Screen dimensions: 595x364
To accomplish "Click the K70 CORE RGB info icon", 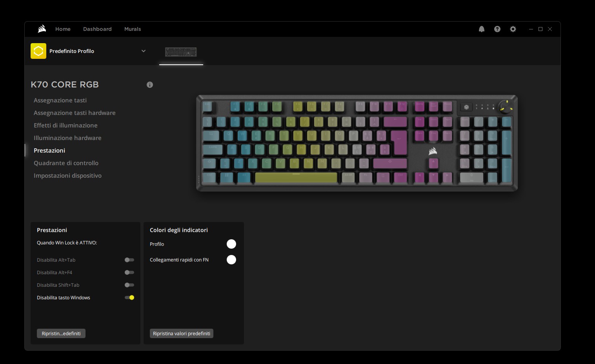I will pyautogui.click(x=150, y=85).
